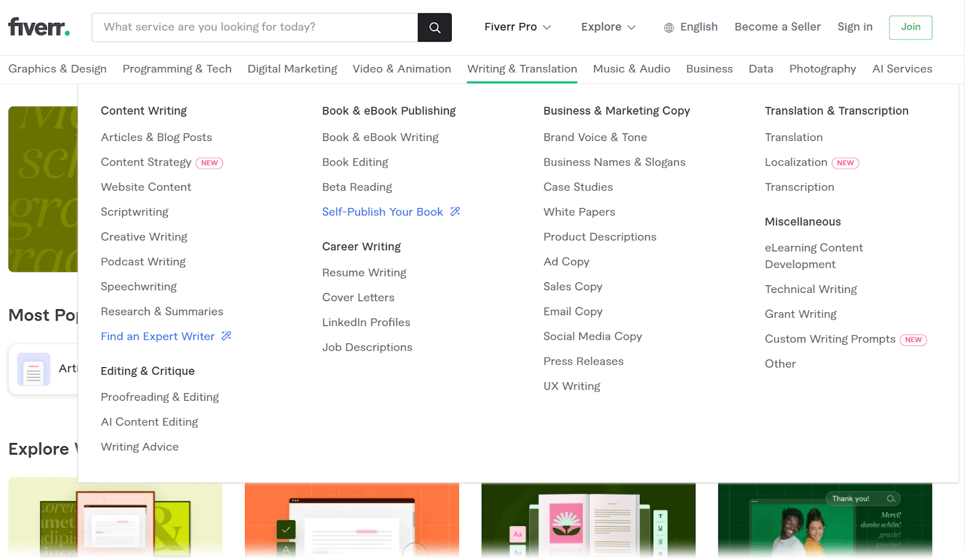The height and width of the screenshot is (560, 965).
Task: Click the wand icon beside Self-Publish Your Book
Action: coord(455,212)
